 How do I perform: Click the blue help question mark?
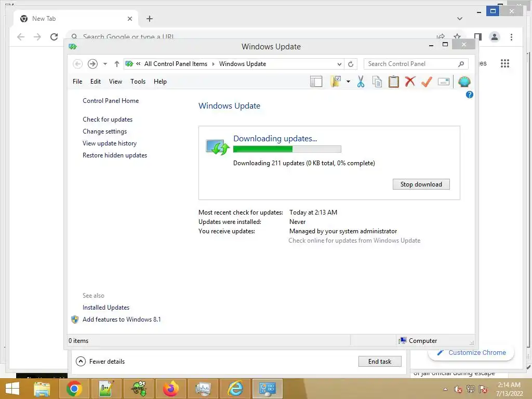click(470, 95)
